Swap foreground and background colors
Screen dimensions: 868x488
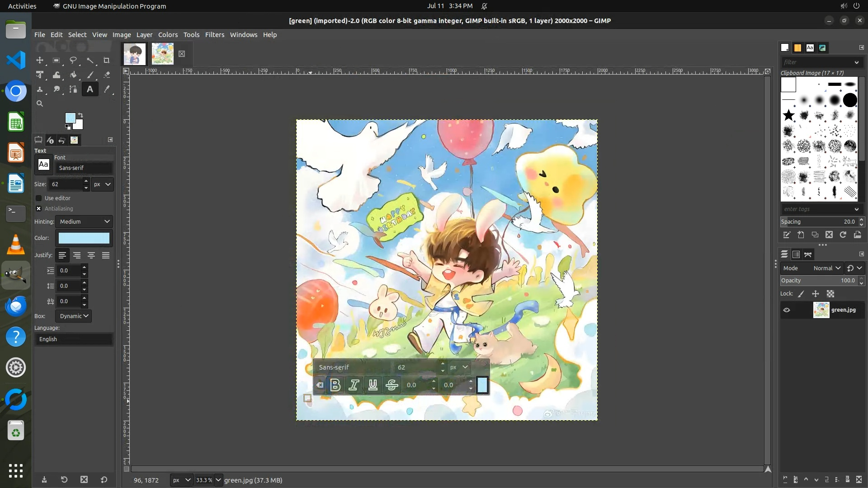pyautogui.click(x=80, y=115)
